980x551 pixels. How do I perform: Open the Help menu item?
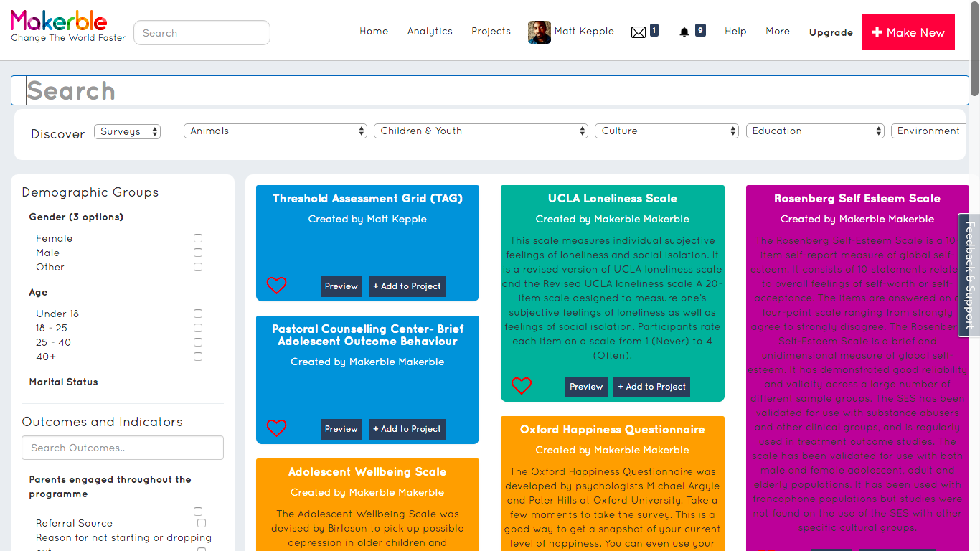[735, 32]
